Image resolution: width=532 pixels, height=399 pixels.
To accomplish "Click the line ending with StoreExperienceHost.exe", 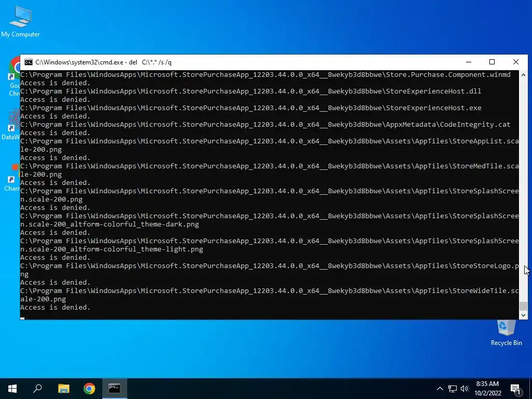I will 251,108.
